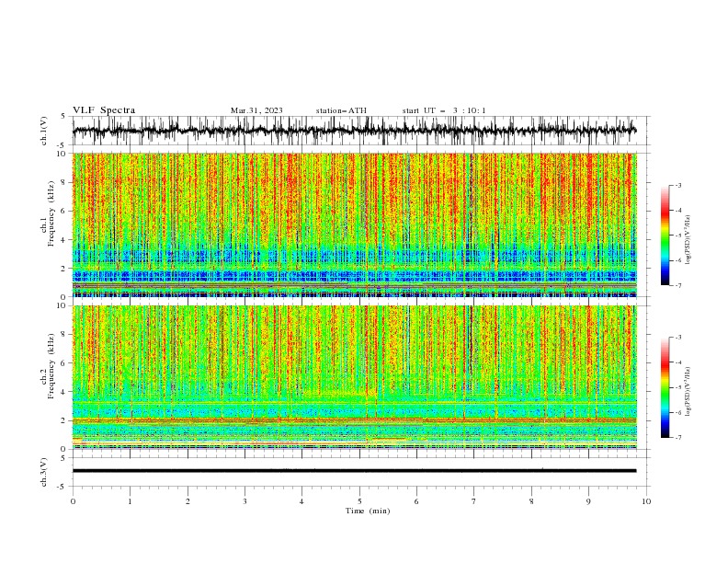Click the "-5" tick on ch.3(V) axis
728x563 pixels.
(x=63, y=487)
